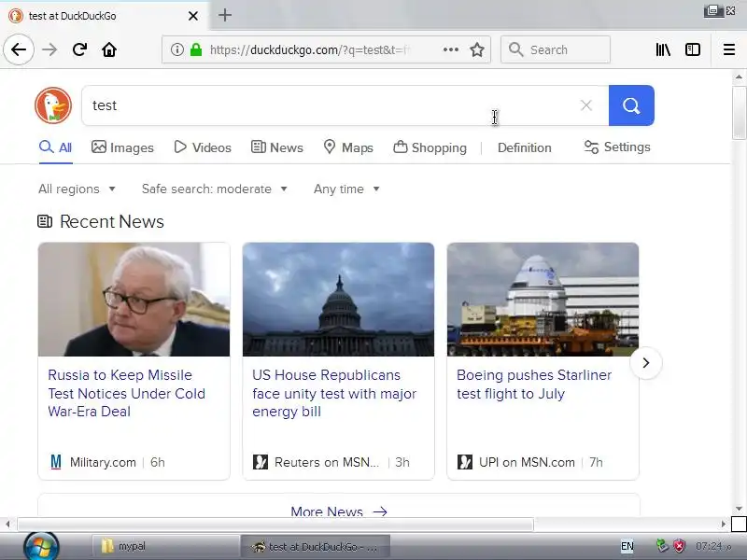
Task: Select the All results tab
Action: click(55, 147)
